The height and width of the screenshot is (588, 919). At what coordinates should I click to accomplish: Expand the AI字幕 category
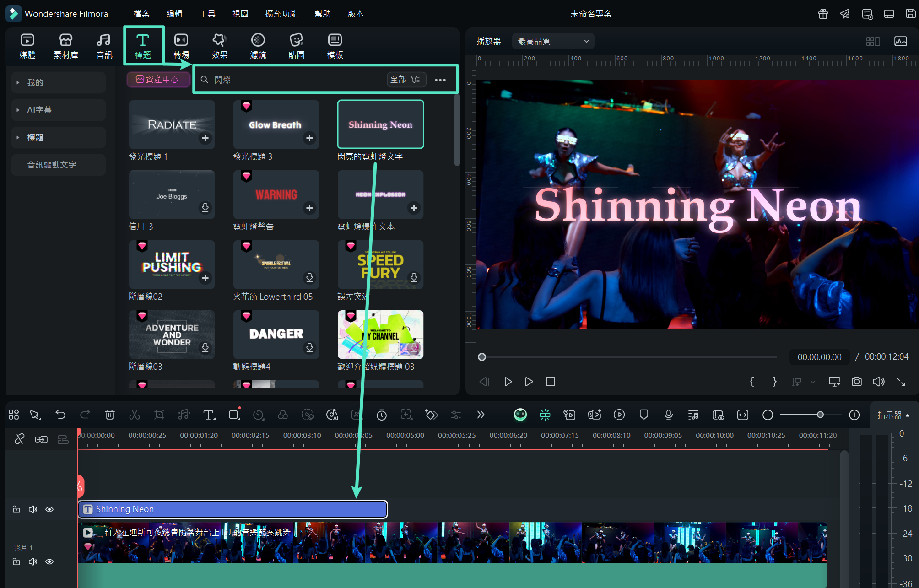click(x=39, y=110)
